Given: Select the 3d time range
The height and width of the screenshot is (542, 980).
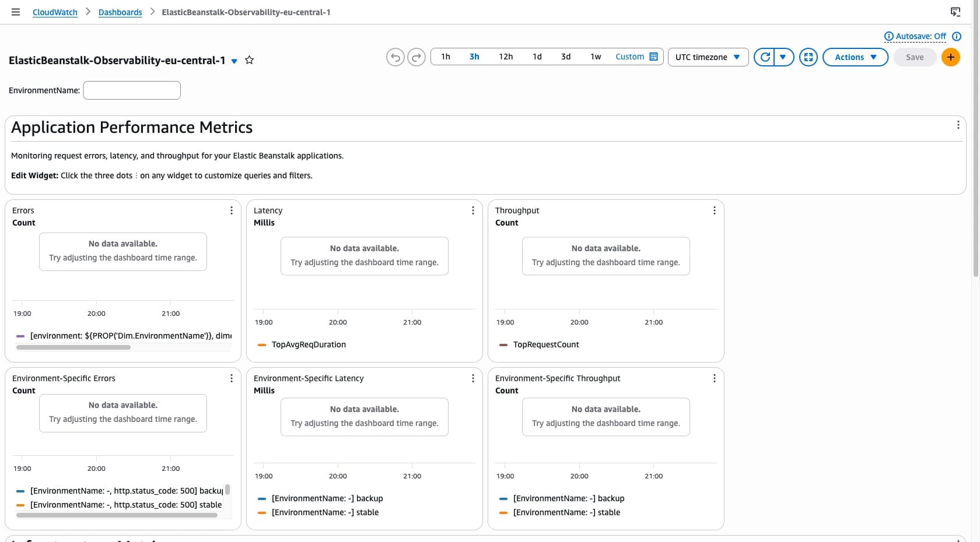Looking at the screenshot, I should tap(566, 57).
